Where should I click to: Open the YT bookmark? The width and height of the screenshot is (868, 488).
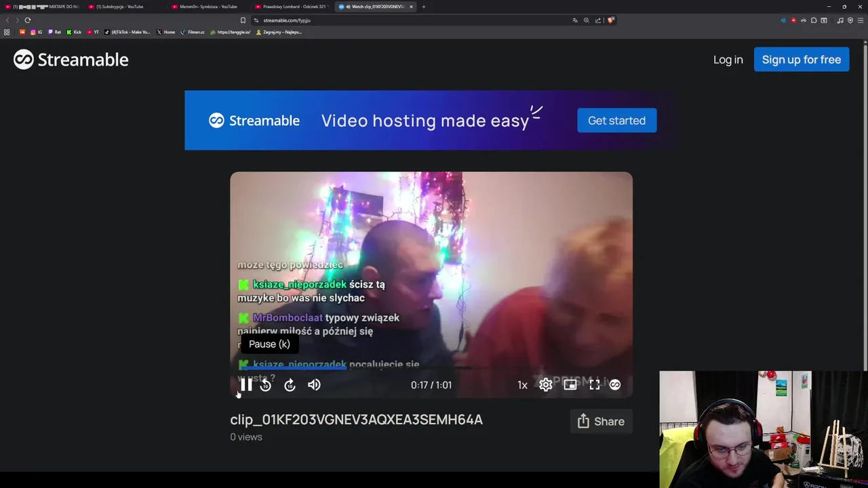coord(93,32)
